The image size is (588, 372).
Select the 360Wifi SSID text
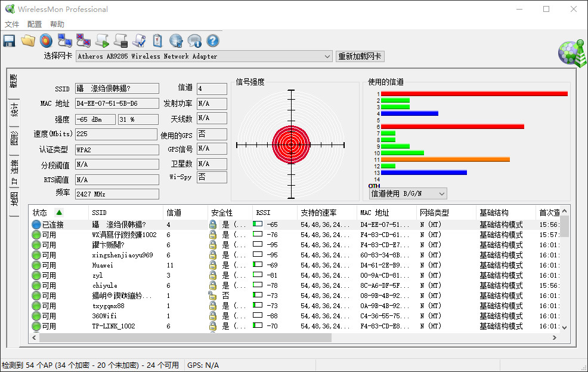(x=104, y=316)
